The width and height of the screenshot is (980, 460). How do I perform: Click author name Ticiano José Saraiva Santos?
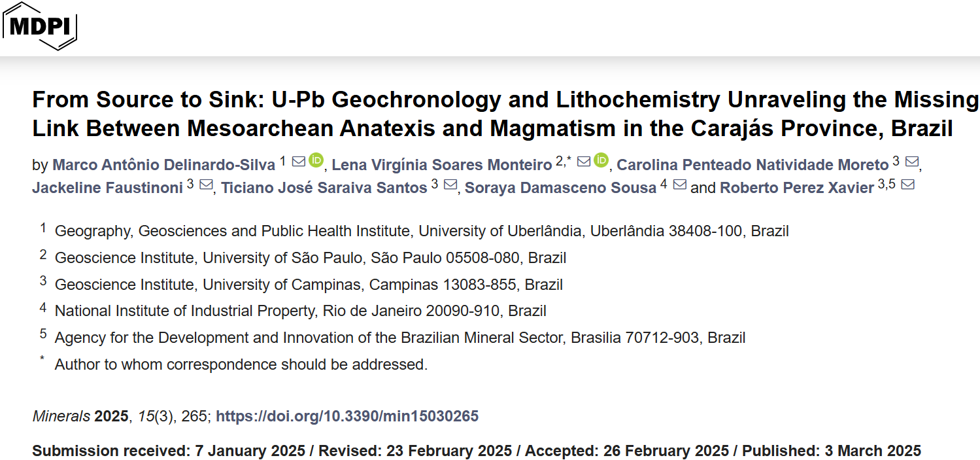(x=324, y=188)
